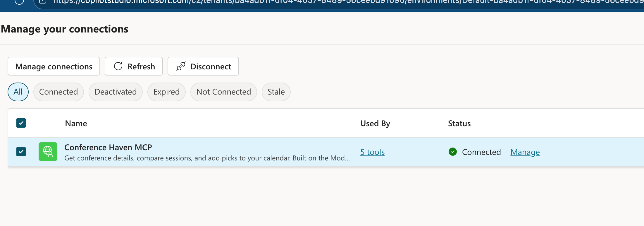Click the Refresh circular arrow icon
Screen dimensions: 644x226
[x=118, y=66]
